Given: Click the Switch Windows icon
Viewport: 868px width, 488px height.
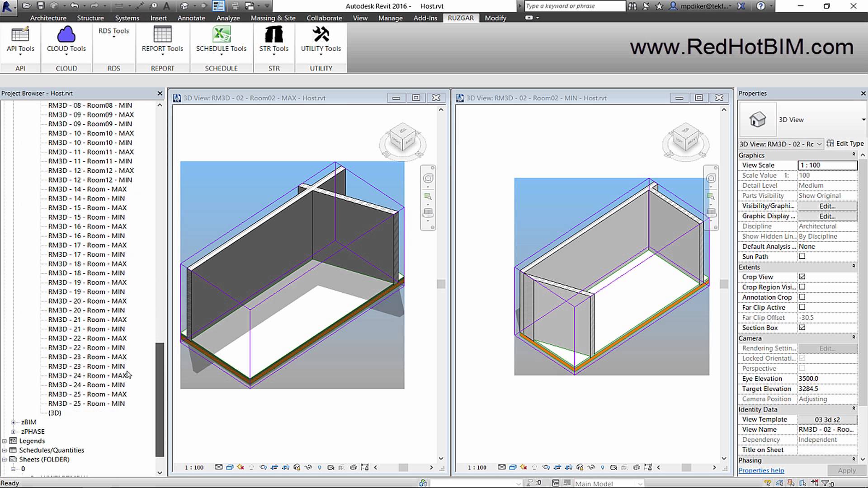Looking at the screenshot, I should point(250,6).
